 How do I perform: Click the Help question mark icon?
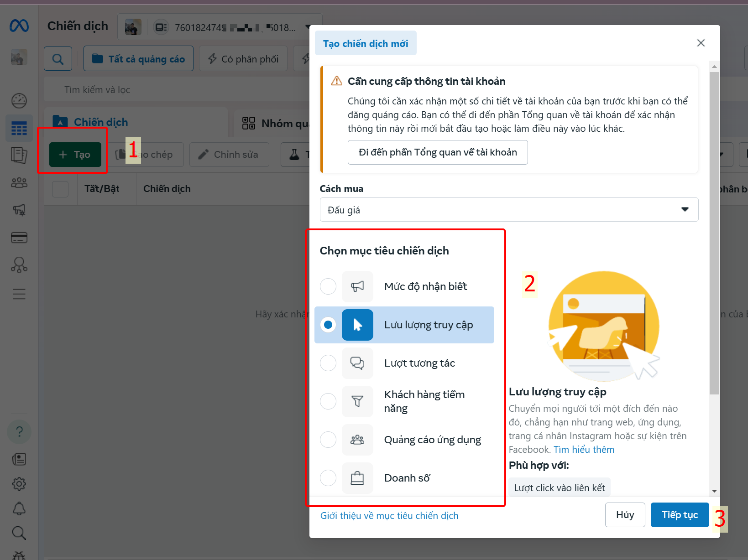[x=19, y=431]
